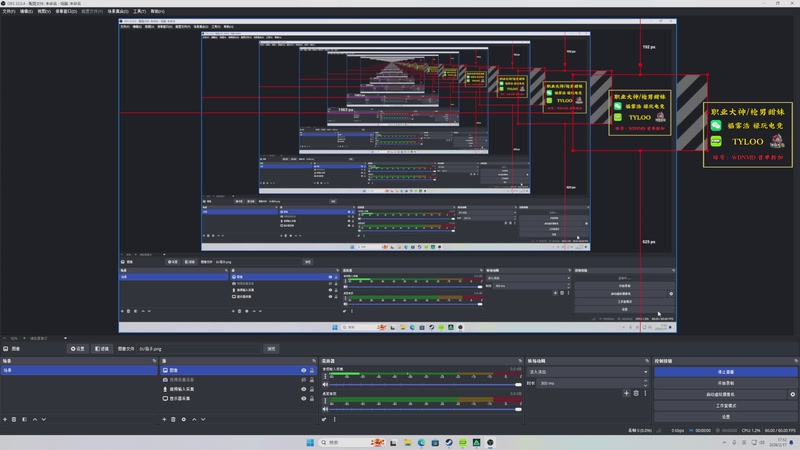800x450 pixels.
Task: Click the 开始录制 (Start Recording) button
Action: pos(726,383)
